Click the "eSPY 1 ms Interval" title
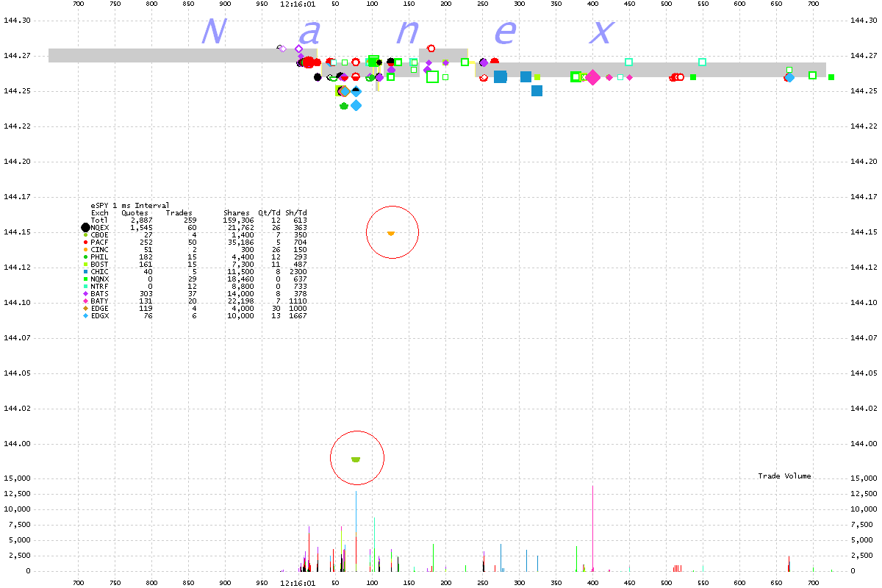The image size is (882, 588). pyautogui.click(x=130, y=206)
